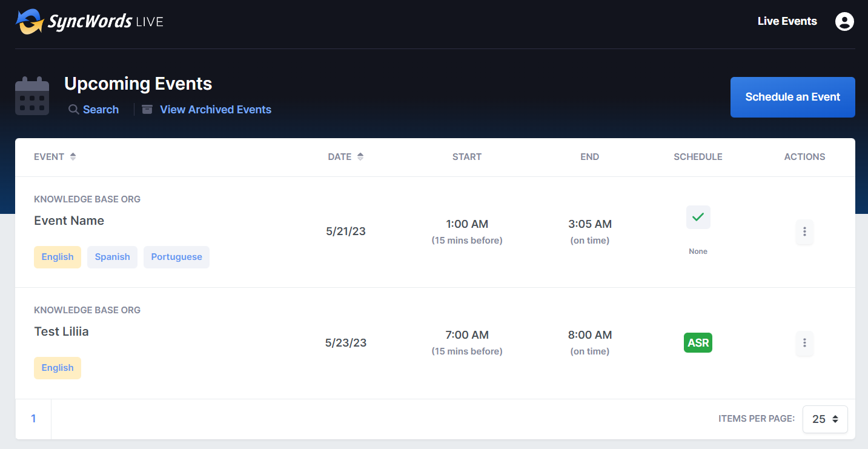Viewport: 868px width, 449px height.
Task: Open the user account profile icon
Action: (844, 22)
